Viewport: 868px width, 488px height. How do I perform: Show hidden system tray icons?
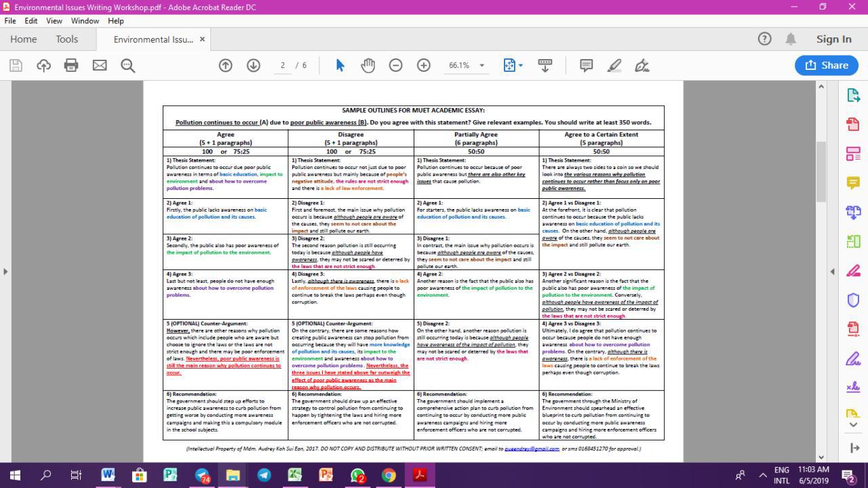(762, 475)
